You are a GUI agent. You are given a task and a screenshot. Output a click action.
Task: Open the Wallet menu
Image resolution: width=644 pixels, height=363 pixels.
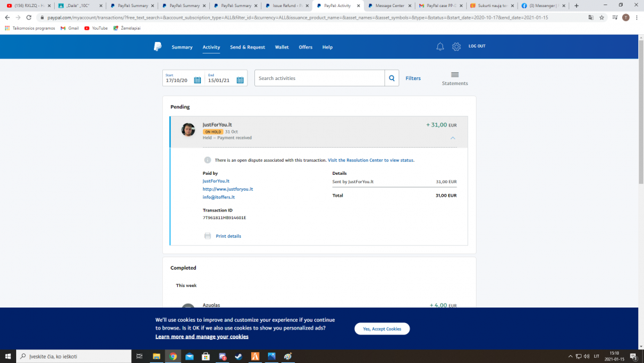tap(282, 47)
